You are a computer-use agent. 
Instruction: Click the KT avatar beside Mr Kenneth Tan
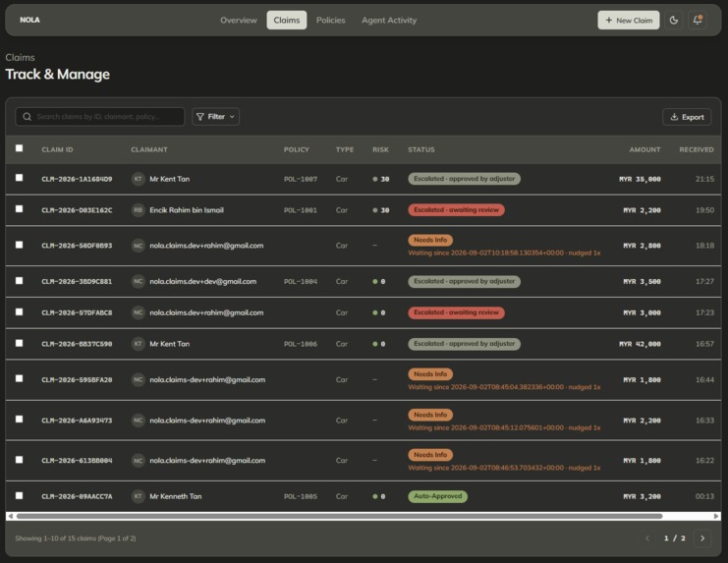[138, 496]
